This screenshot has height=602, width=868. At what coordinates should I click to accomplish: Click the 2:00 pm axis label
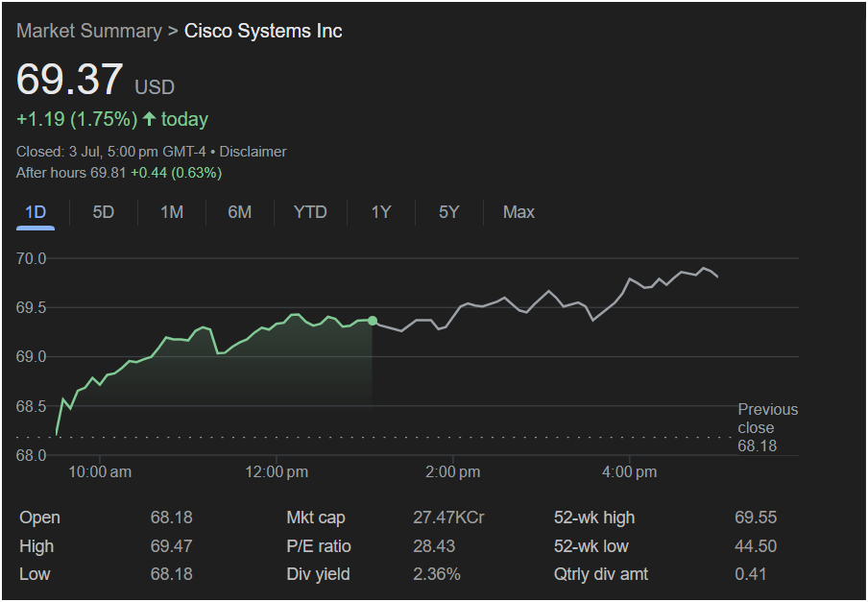[x=453, y=472]
